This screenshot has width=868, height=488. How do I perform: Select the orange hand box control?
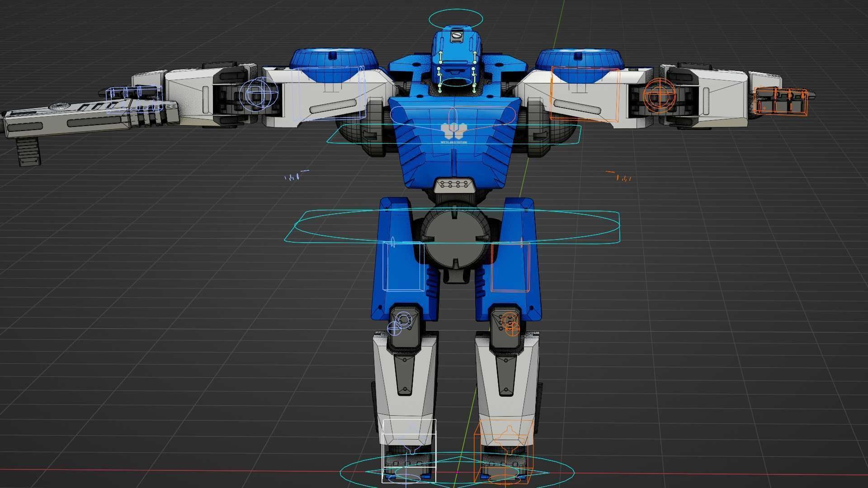780,101
